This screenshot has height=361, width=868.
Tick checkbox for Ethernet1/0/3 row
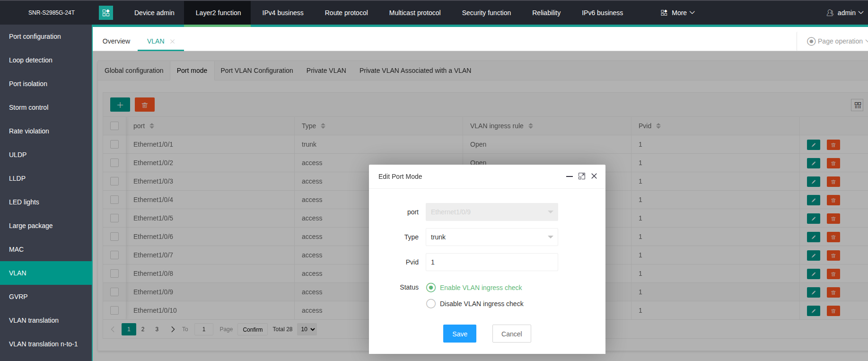pos(114,181)
